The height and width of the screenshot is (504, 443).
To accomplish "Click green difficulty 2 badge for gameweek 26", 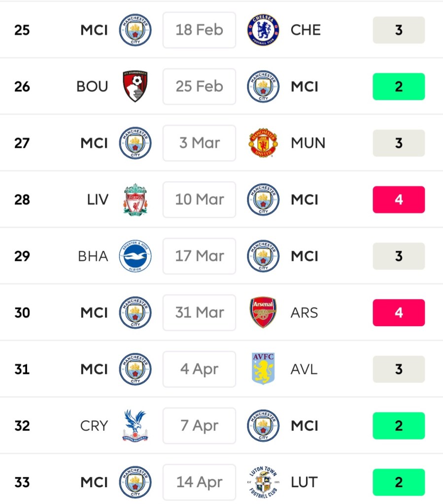I will (x=399, y=87).
